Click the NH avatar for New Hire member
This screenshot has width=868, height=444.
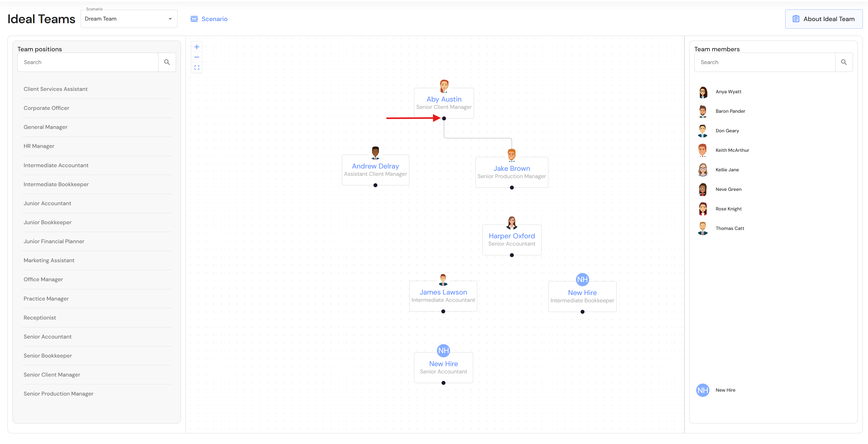pos(703,390)
